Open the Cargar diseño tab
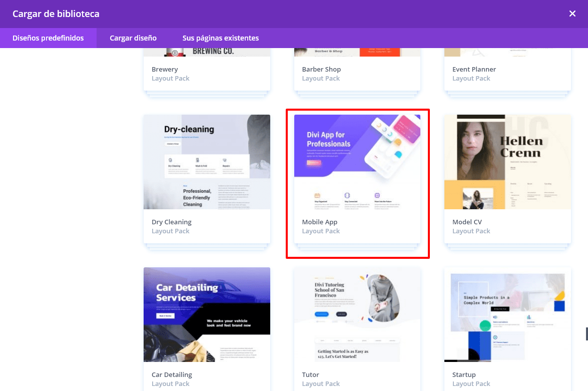The width and height of the screenshot is (588, 391). pyautogui.click(x=133, y=38)
